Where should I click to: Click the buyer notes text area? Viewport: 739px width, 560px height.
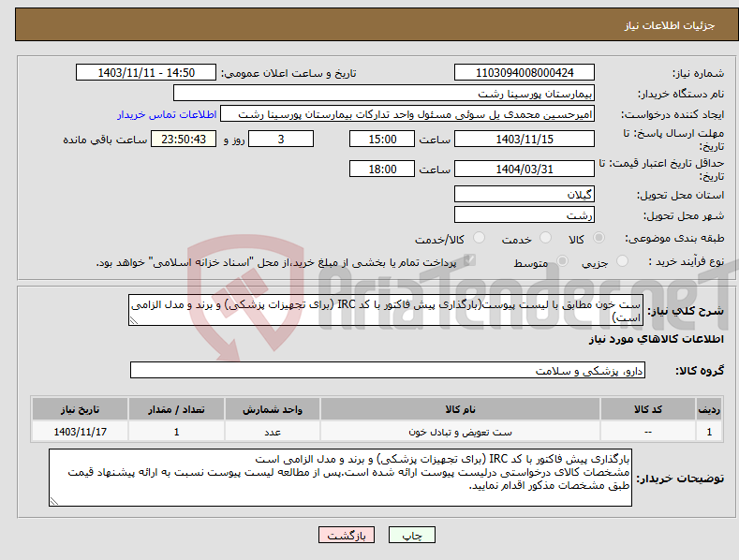coord(340,478)
